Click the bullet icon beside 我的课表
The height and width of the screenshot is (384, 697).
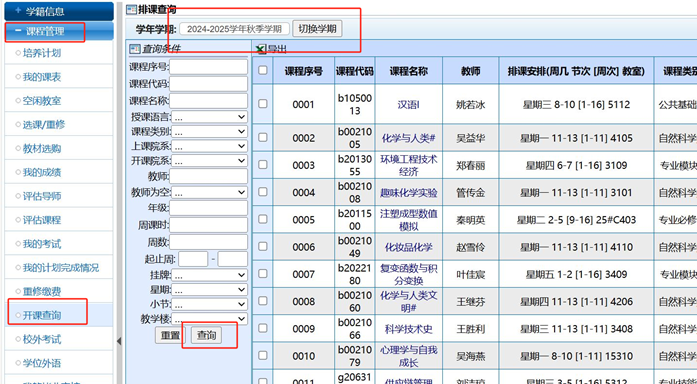18,77
